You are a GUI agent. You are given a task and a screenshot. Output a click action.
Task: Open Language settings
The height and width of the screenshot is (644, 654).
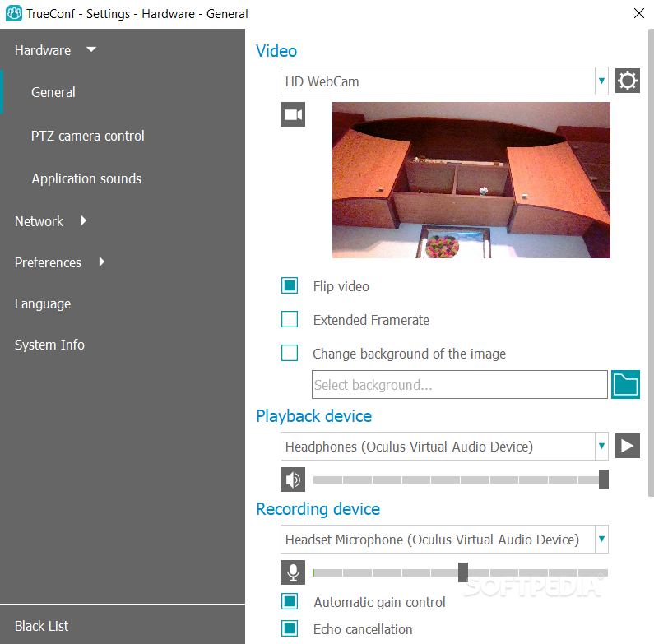(x=43, y=303)
